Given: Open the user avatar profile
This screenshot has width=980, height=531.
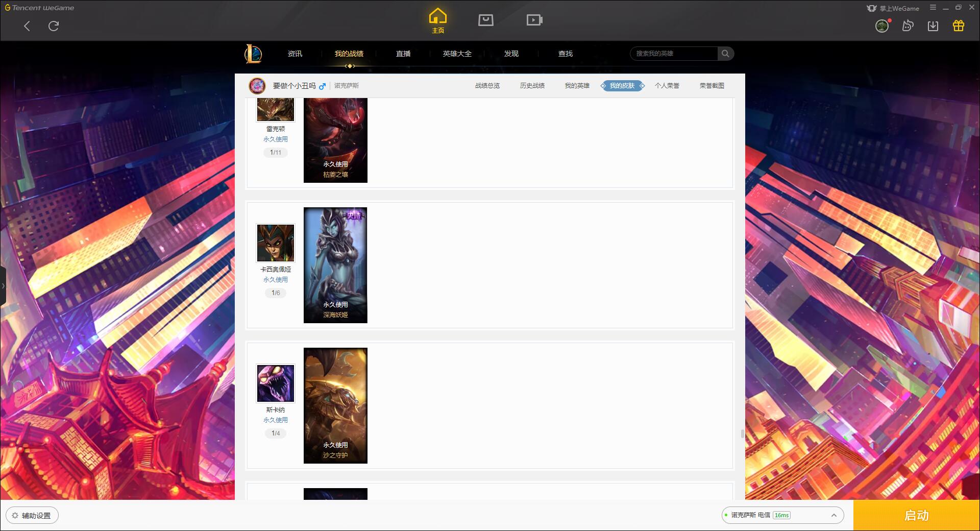Looking at the screenshot, I should [882, 26].
